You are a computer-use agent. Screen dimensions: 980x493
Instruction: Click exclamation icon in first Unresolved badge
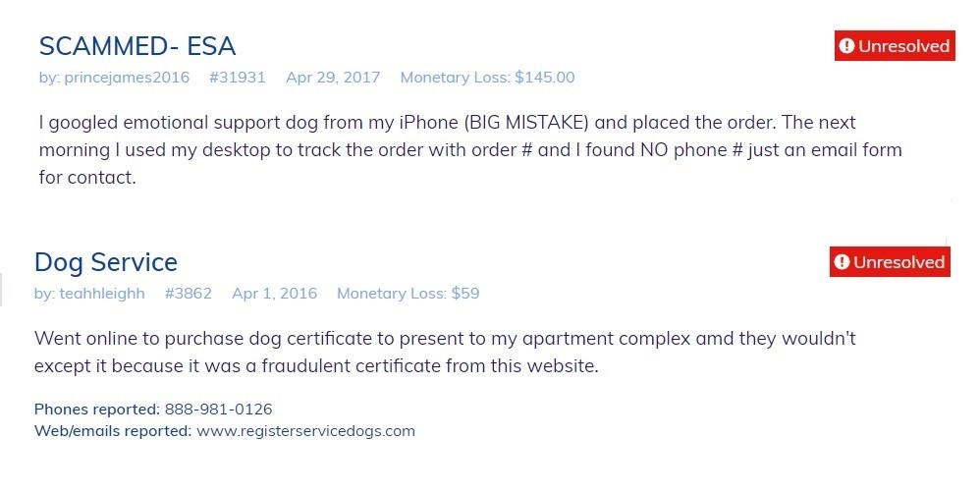[x=846, y=45]
